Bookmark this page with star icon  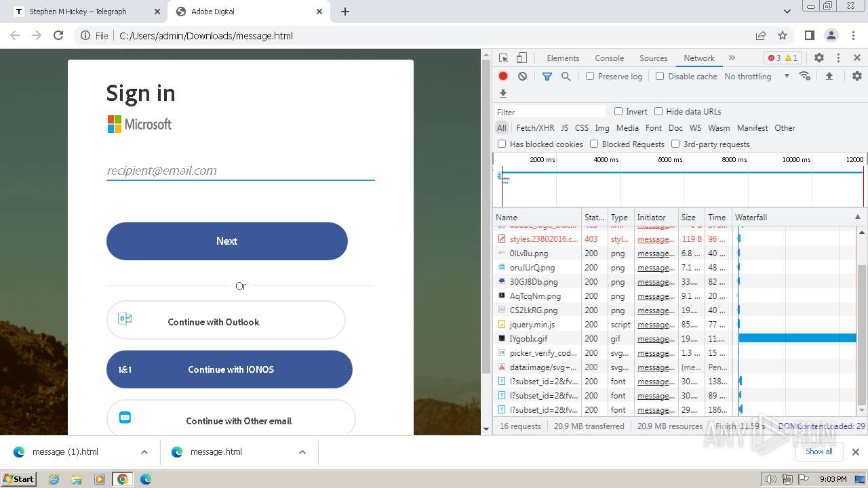(x=783, y=35)
